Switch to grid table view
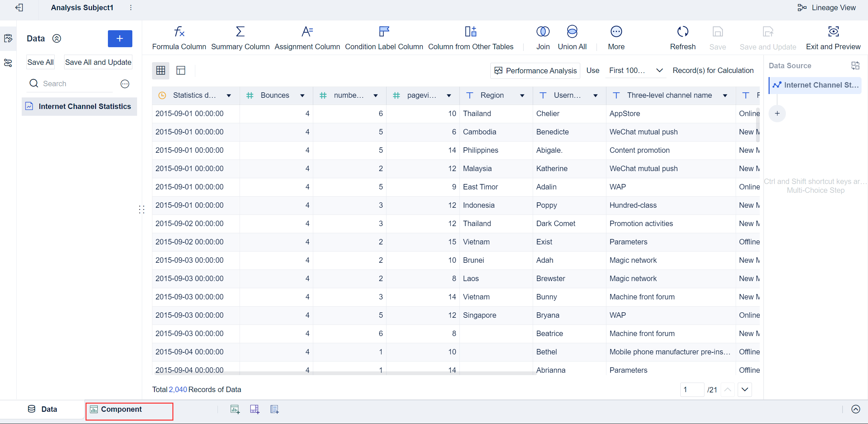The image size is (868, 424). pyautogui.click(x=161, y=70)
